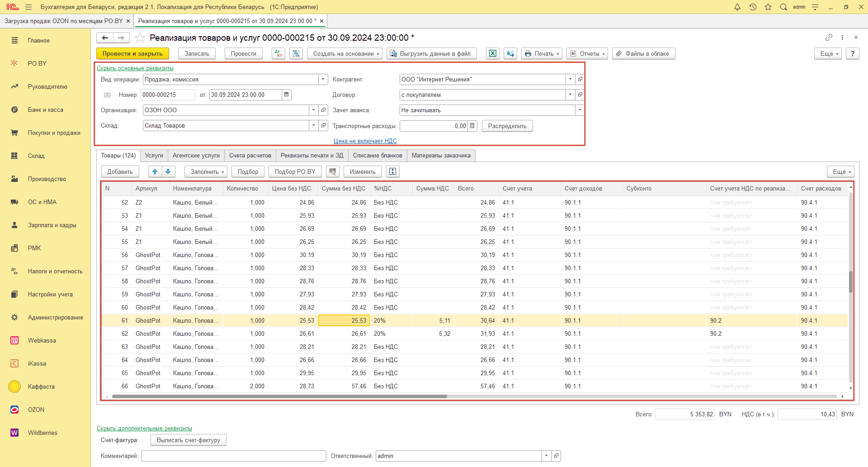This screenshot has width=868, height=467.
Task: Open calendar picker for date
Action: click(286, 95)
